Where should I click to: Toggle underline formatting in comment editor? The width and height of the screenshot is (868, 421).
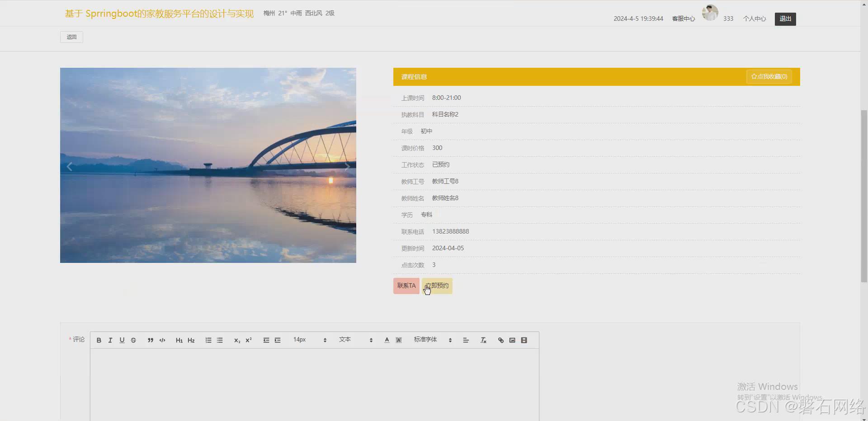[x=122, y=340]
